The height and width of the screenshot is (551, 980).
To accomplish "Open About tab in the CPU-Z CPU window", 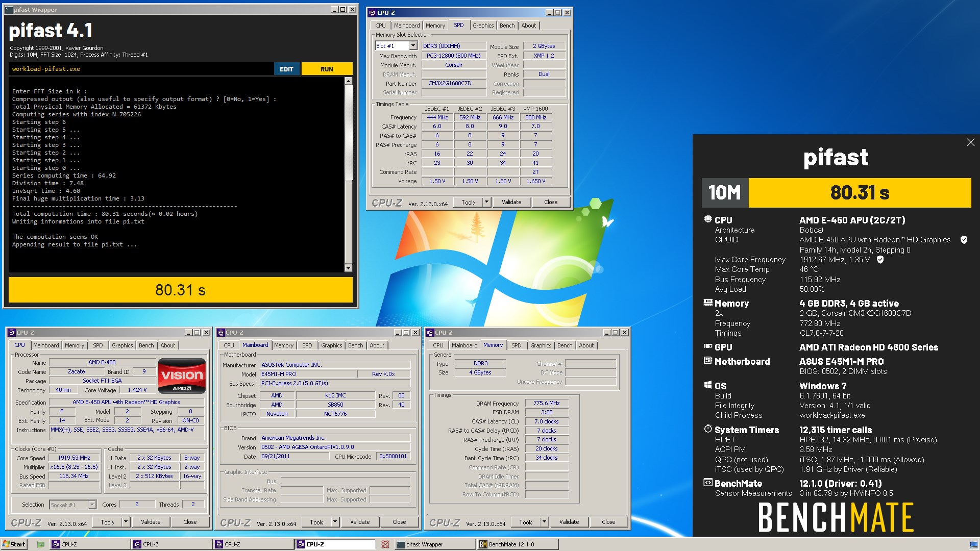I will (x=167, y=345).
